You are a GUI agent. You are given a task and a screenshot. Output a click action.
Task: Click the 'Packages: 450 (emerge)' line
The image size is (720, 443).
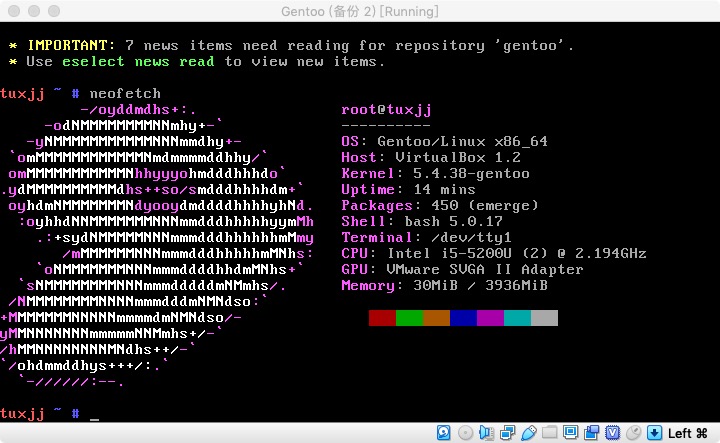click(440, 205)
